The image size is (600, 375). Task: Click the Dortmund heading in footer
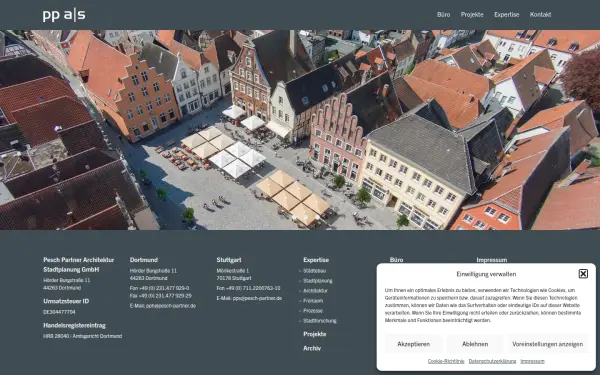tap(144, 260)
